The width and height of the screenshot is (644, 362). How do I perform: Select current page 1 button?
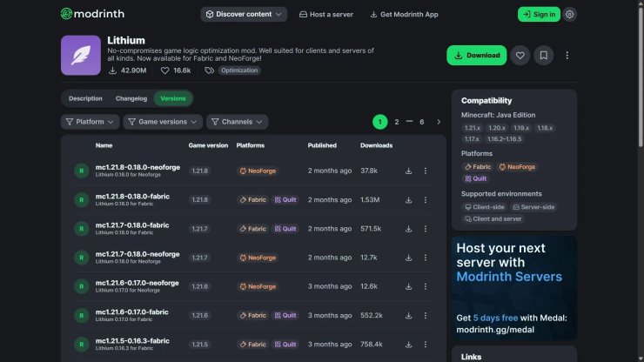pos(380,122)
